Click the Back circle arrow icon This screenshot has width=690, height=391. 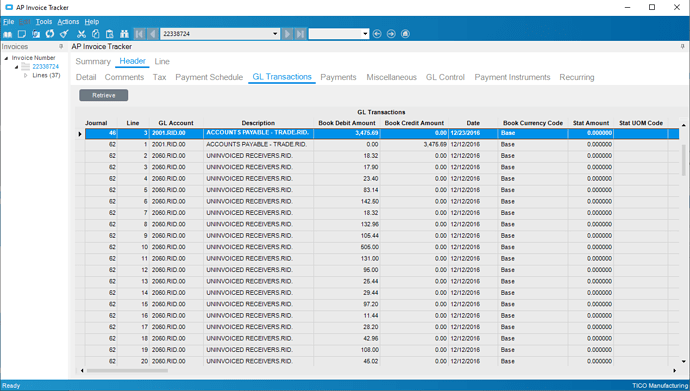[x=377, y=34]
